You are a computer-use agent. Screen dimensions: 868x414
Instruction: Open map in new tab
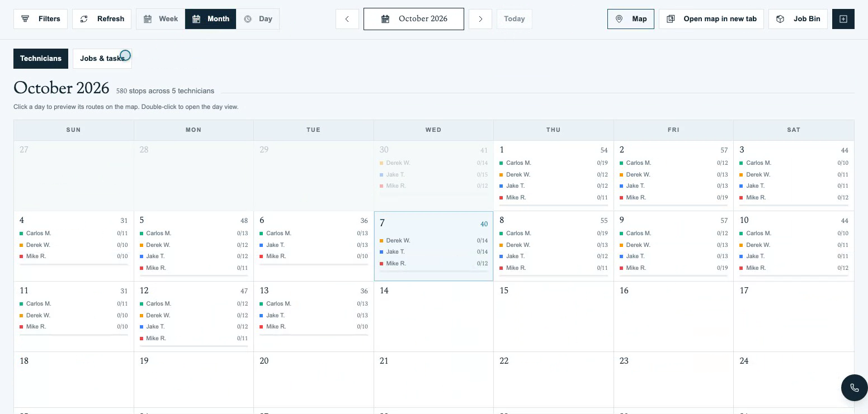click(711, 18)
